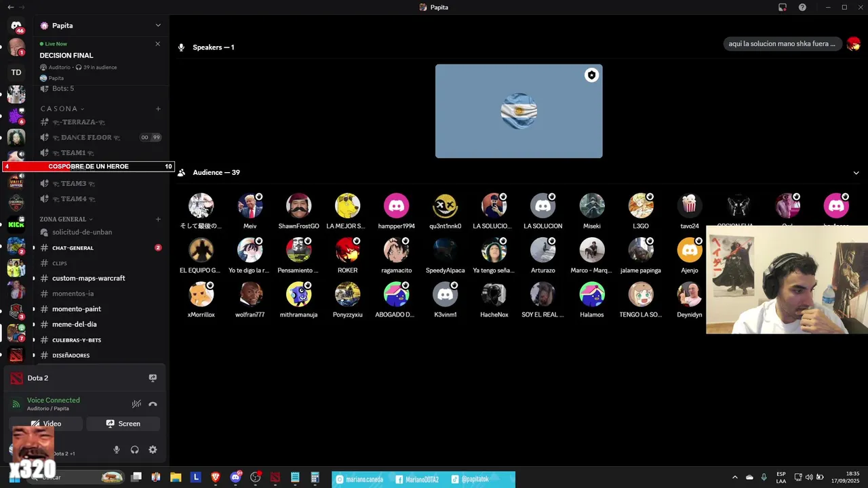
Task: Disconnect from voice with the hang-up icon
Action: (x=153, y=404)
